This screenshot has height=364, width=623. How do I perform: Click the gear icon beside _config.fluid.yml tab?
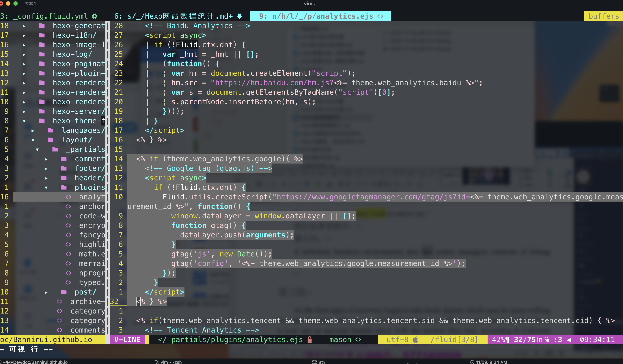(94, 16)
